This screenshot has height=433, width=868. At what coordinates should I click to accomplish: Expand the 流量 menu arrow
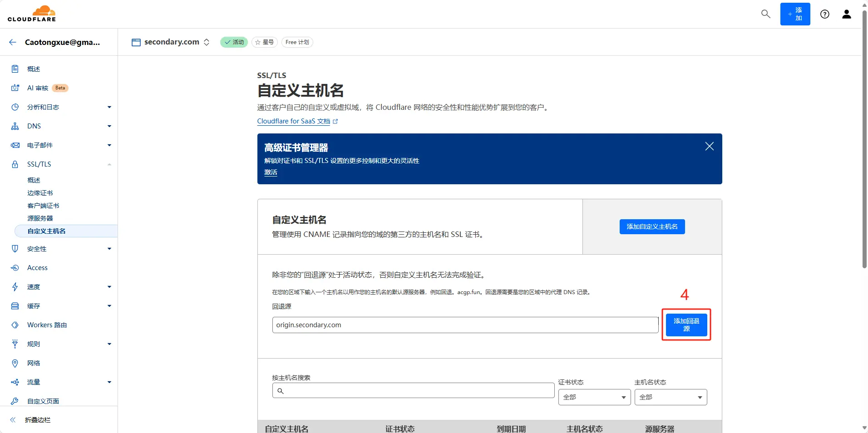[109, 382]
